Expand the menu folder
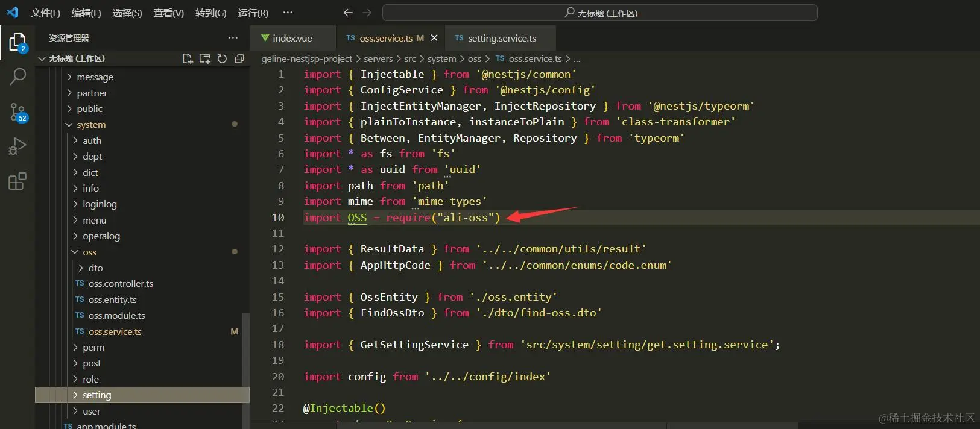The width and height of the screenshot is (980, 429). [142, 220]
